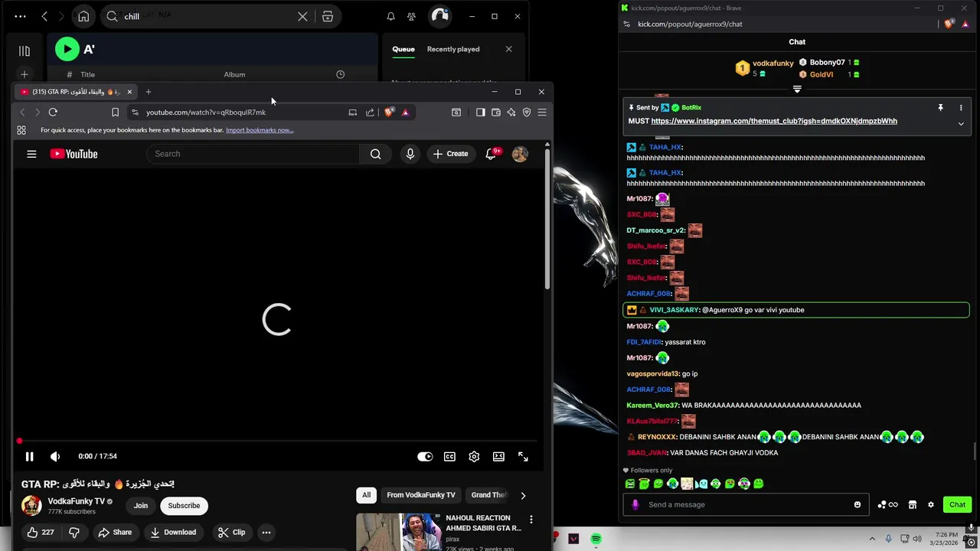Open VodkaFunky TV channel avatar
This screenshot has height=551, width=980.
[31, 505]
